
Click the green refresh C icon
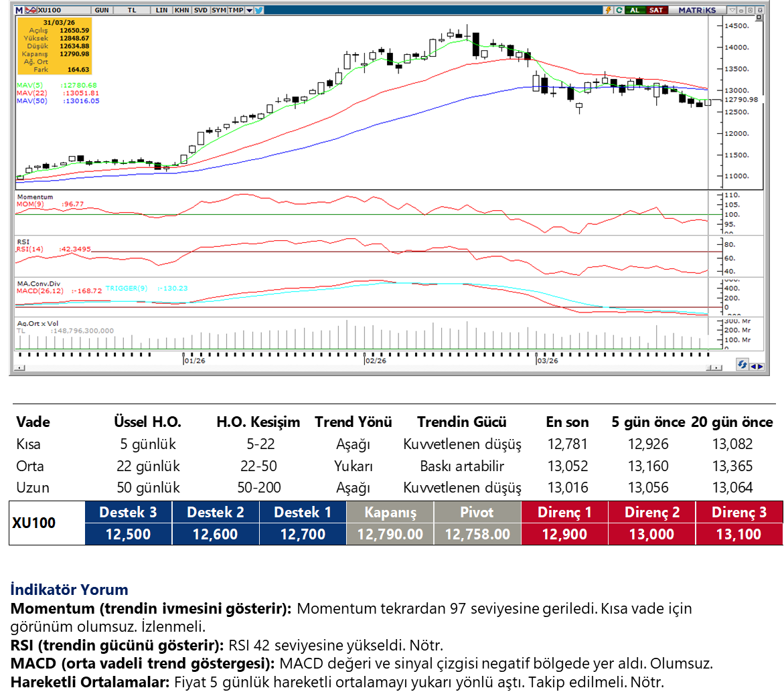(x=619, y=10)
